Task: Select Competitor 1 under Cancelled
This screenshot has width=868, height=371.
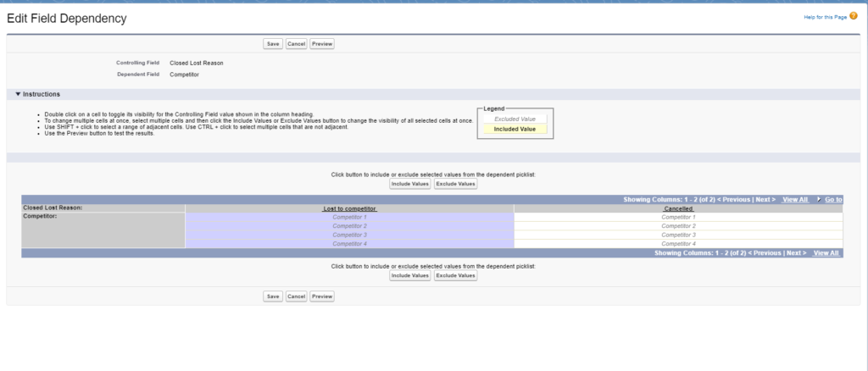Action: [x=678, y=218]
